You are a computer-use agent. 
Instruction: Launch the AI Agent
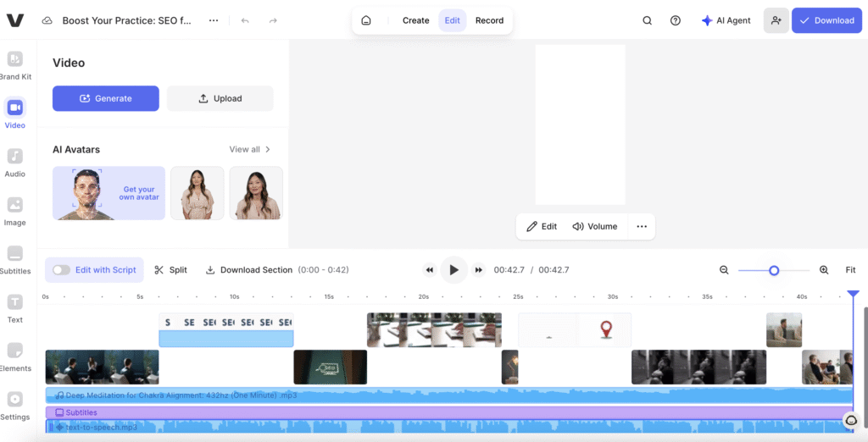click(726, 20)
